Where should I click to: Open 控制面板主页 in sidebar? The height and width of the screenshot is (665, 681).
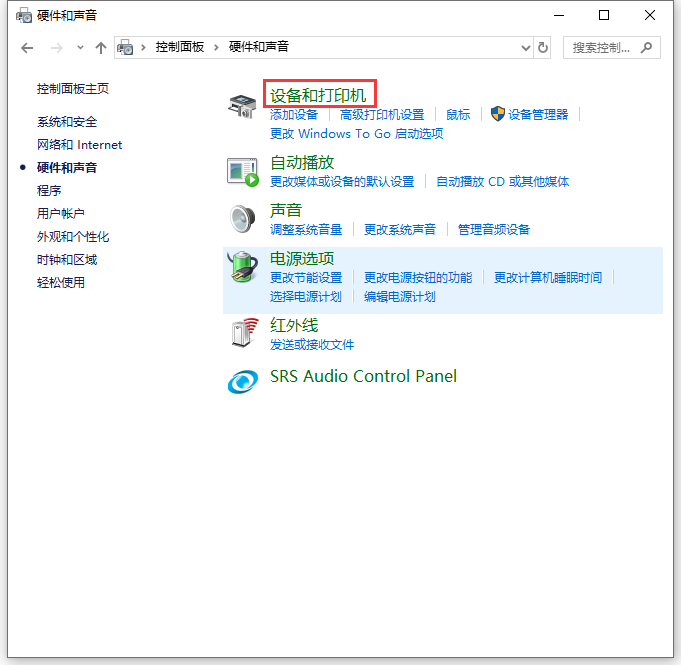(x=73, y=89)
